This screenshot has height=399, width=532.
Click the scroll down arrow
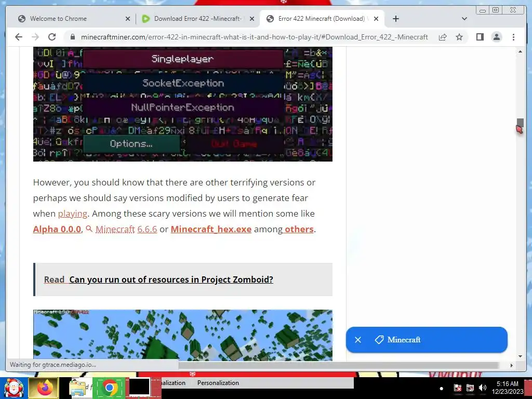click(x=520, y=356)
